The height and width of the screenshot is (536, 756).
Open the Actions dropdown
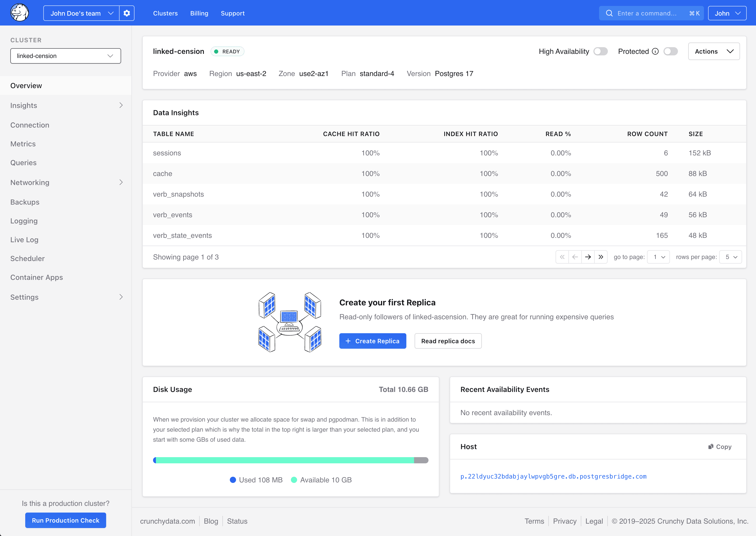point(714,51)
